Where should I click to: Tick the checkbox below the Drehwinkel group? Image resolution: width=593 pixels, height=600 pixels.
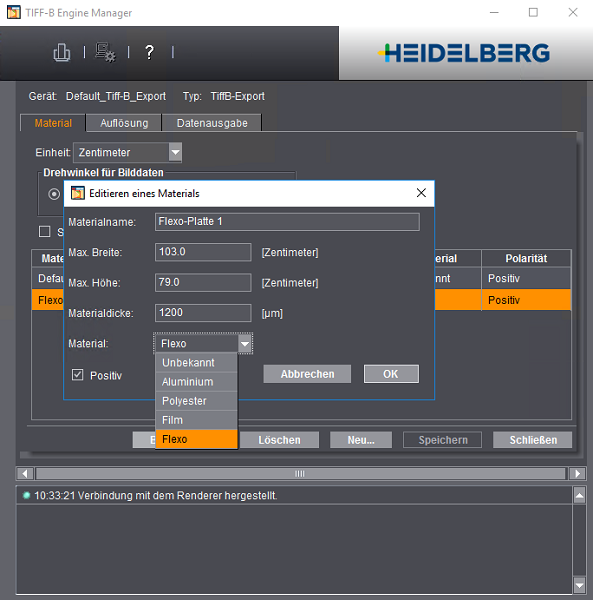45,232
